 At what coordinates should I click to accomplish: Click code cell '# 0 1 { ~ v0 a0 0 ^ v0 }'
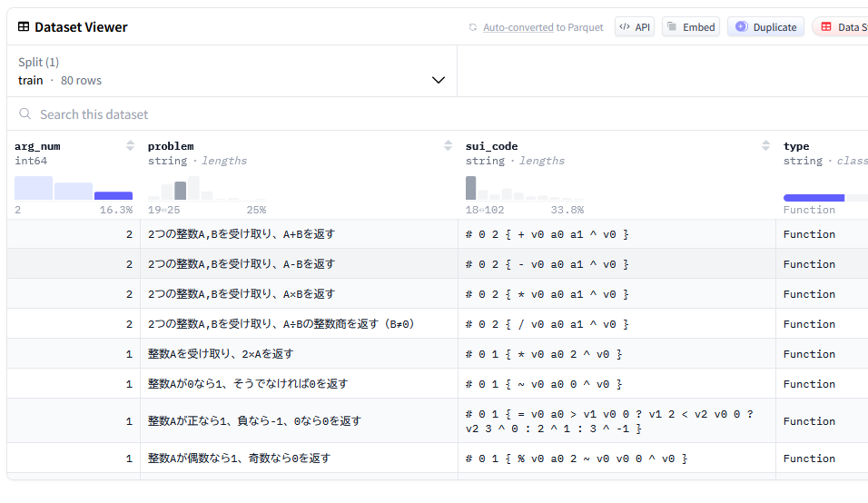tap(617, 383)
